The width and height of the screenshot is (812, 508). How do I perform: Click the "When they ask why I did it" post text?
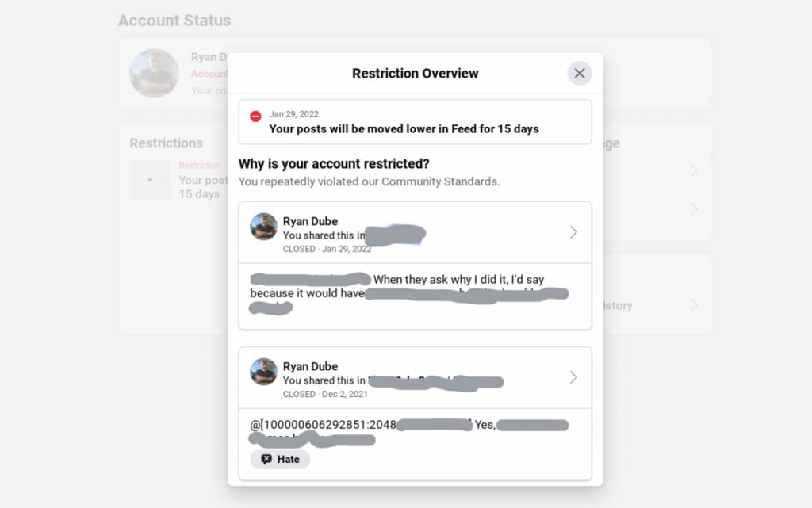pyautogui.click(x=460, y=280)
